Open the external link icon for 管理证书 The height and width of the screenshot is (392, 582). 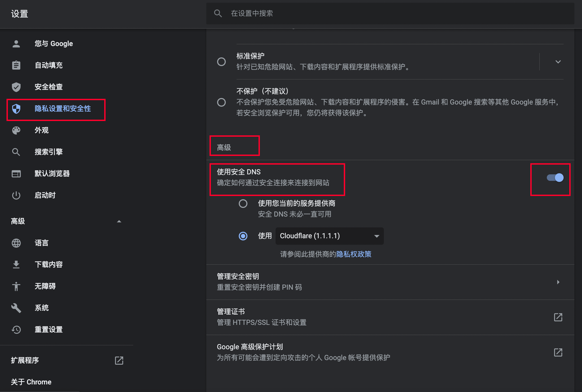coord(558,317)
